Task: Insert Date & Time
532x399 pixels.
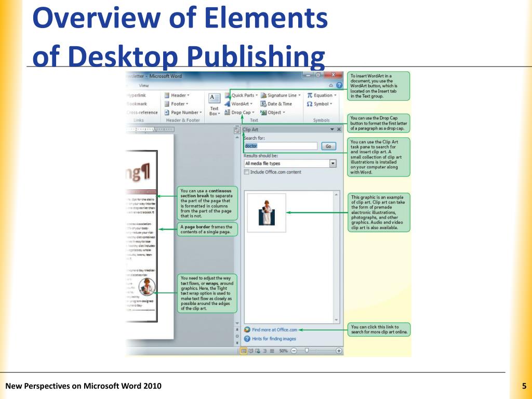Action: coord(276,104)
